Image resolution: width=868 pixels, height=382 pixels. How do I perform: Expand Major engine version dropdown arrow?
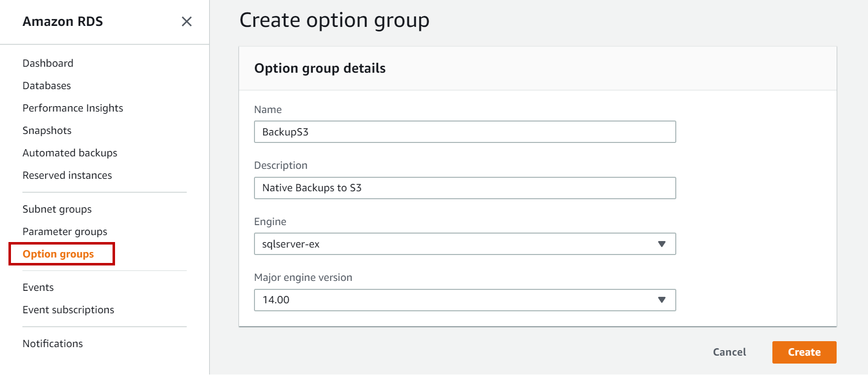coord(661,300)
